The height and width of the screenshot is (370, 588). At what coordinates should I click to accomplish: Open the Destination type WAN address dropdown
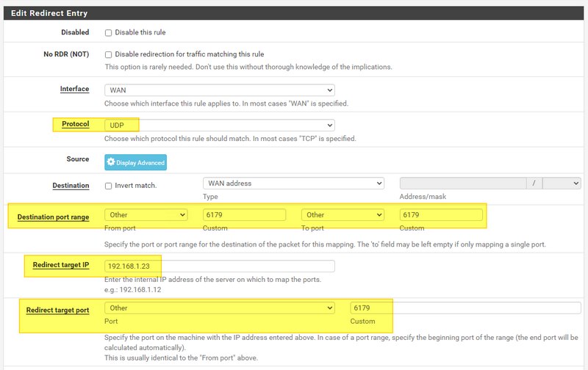[293, 184]
